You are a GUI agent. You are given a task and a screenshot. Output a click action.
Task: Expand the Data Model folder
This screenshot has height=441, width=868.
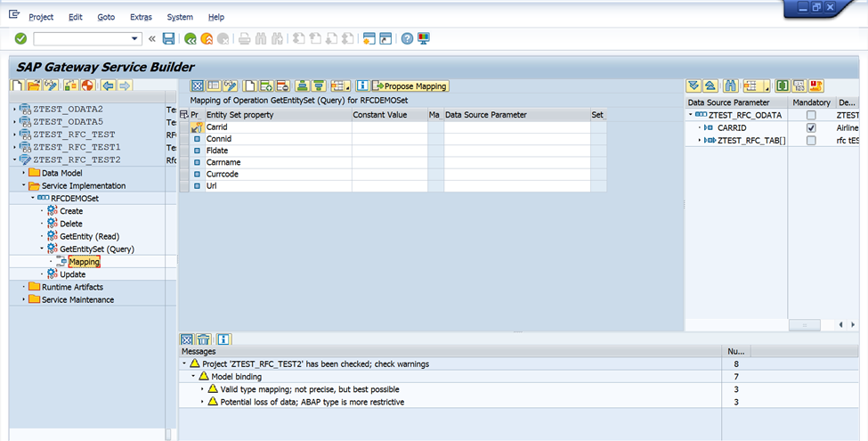click(x=23, y=173)
